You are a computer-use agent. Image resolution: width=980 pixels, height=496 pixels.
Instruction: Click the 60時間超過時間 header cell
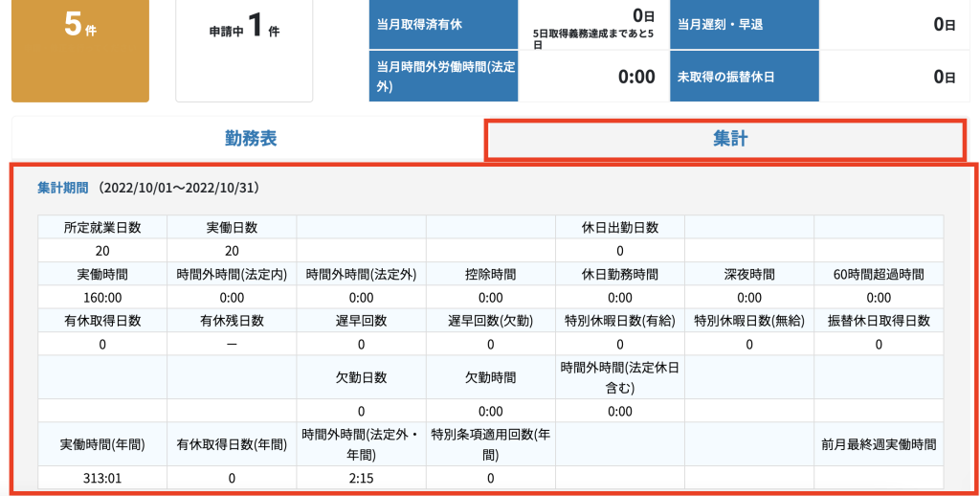(x=878, y=275)
